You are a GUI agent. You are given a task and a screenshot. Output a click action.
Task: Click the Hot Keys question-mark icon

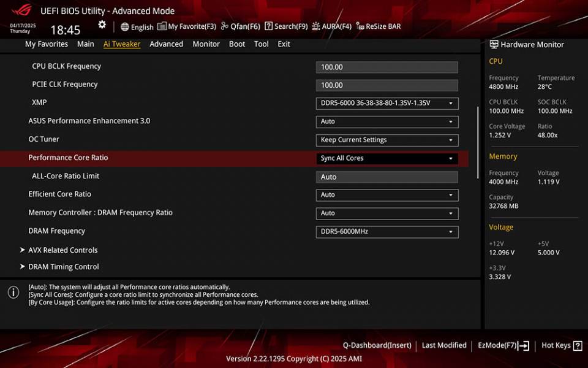(x=578, y=345)
